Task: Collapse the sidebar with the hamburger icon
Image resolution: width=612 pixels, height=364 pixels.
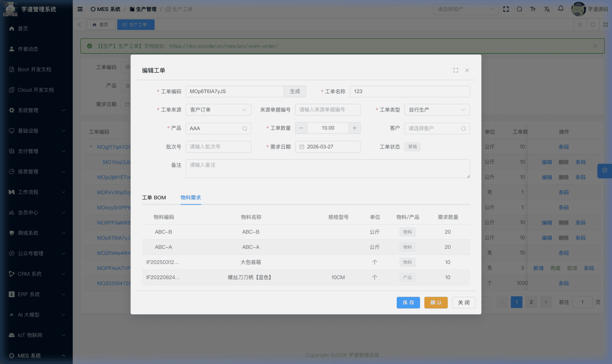Action: [x=80, y=9]
